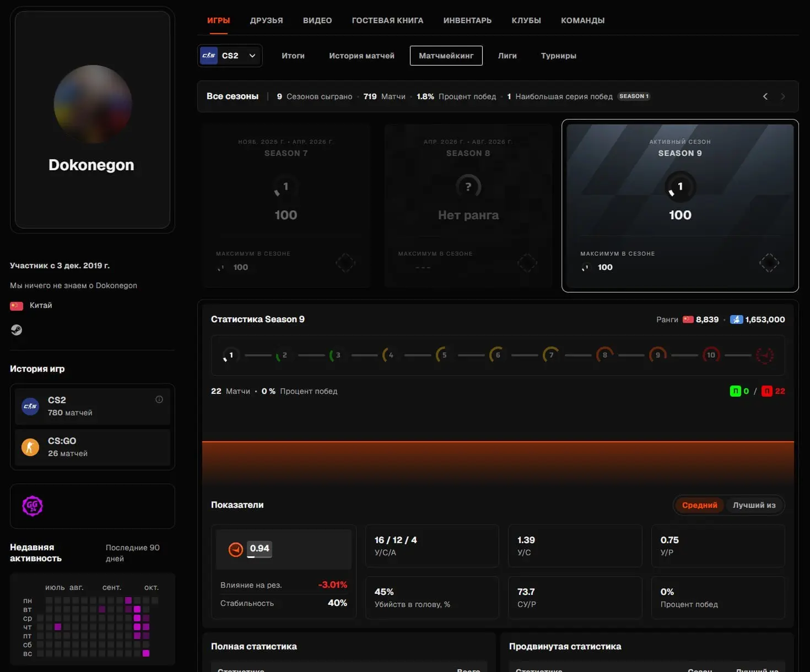Open the КЛУБЫ tab
Viewport: 810px width, 672px height.
526,20
